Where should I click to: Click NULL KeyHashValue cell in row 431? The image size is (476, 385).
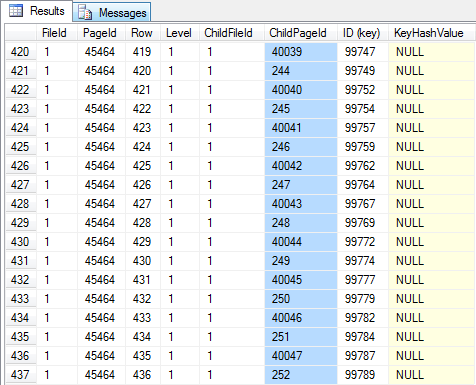pyautogui.click(x=432, y=261)
